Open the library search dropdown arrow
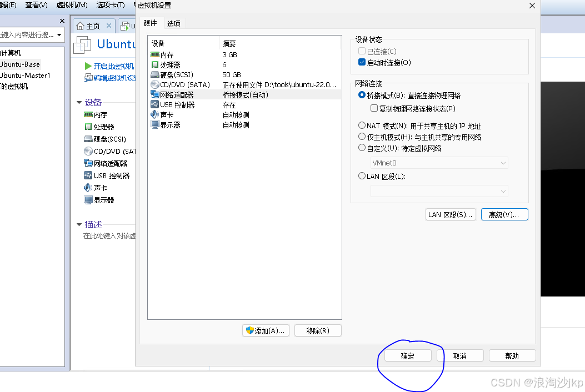Image resolution: width=585 pixels, height=392 pixels. click(x=59, y=34)
